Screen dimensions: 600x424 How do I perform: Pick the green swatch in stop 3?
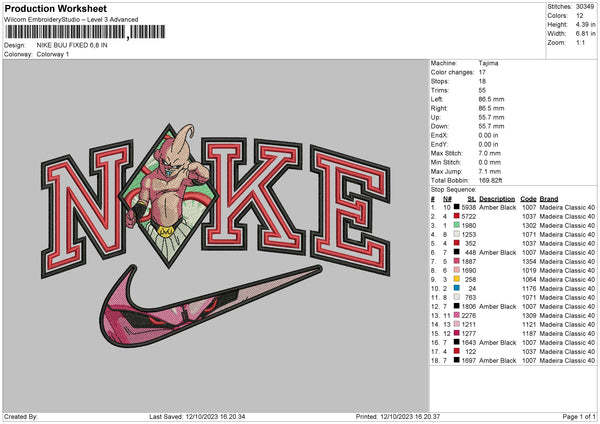(x=457, y=225)
